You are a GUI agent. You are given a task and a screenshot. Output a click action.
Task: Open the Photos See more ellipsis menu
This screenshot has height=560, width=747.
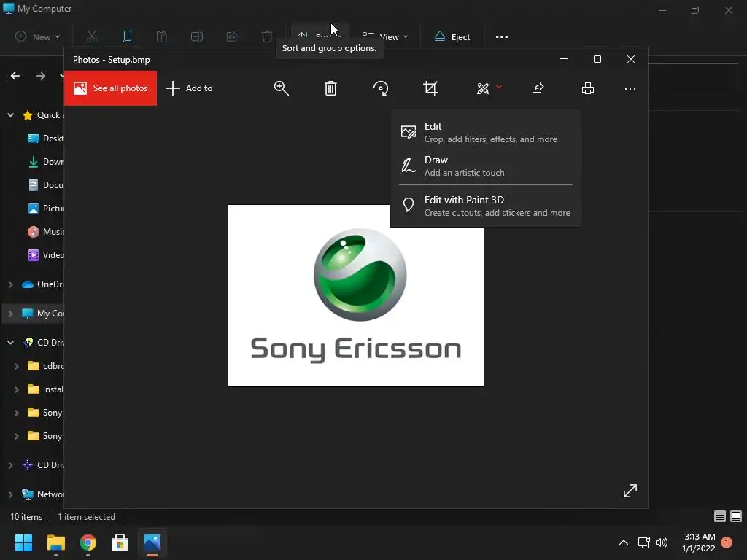[x=630, y=88]
